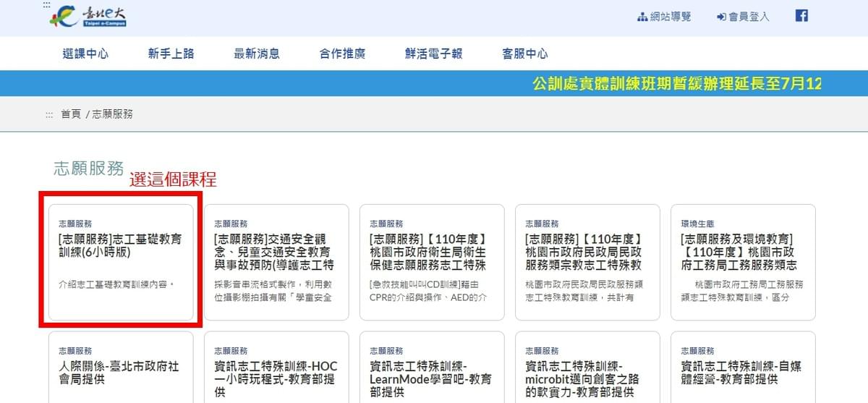This screenshot has height=403, width=868.
Task: Click the sitemap icon beside 網站導覽
Action: tap(642, 17)
